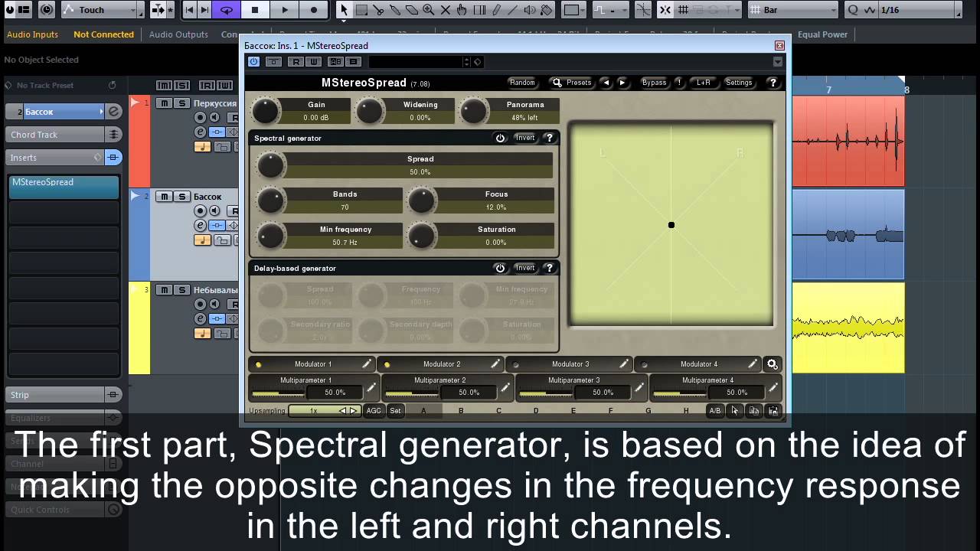Open MStereoSpread Settings
The image size is (980, 551).
click(x=739, y=83)
